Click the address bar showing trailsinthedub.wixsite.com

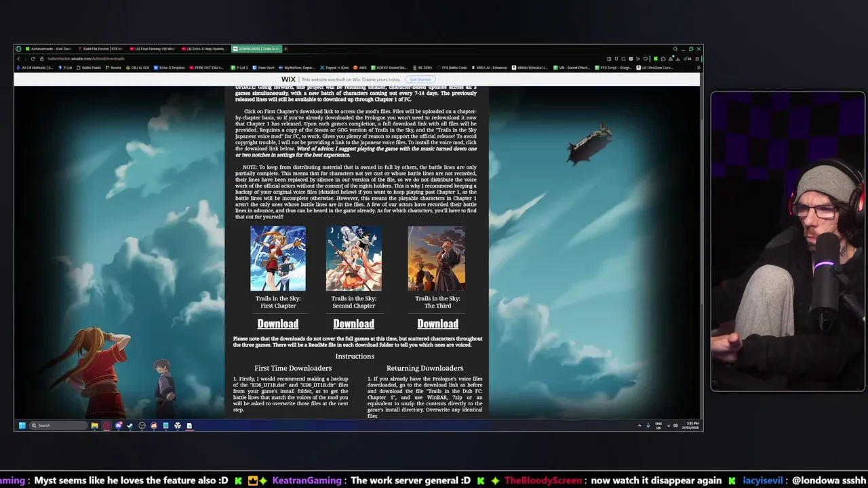click(85, 58)
